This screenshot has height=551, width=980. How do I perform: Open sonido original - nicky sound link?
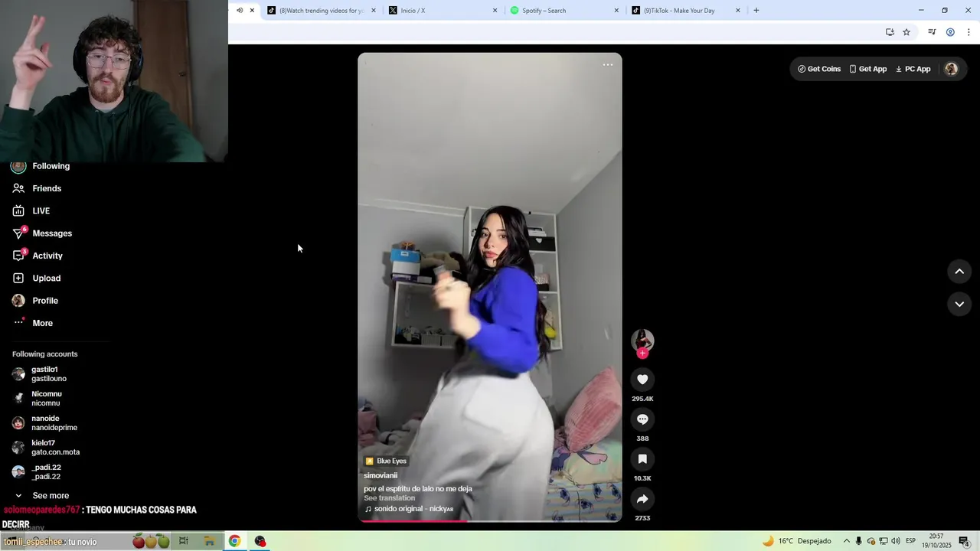coord(409,509)
